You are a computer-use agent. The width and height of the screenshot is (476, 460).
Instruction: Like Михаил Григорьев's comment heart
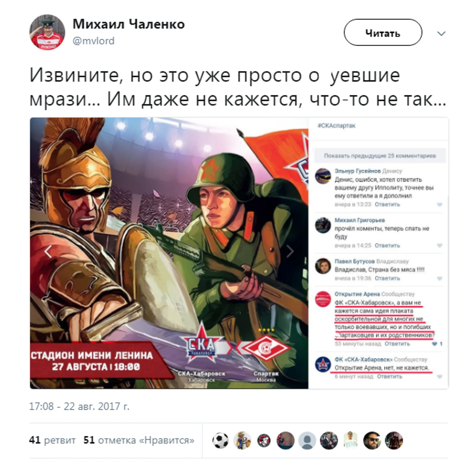coord(439,245)
